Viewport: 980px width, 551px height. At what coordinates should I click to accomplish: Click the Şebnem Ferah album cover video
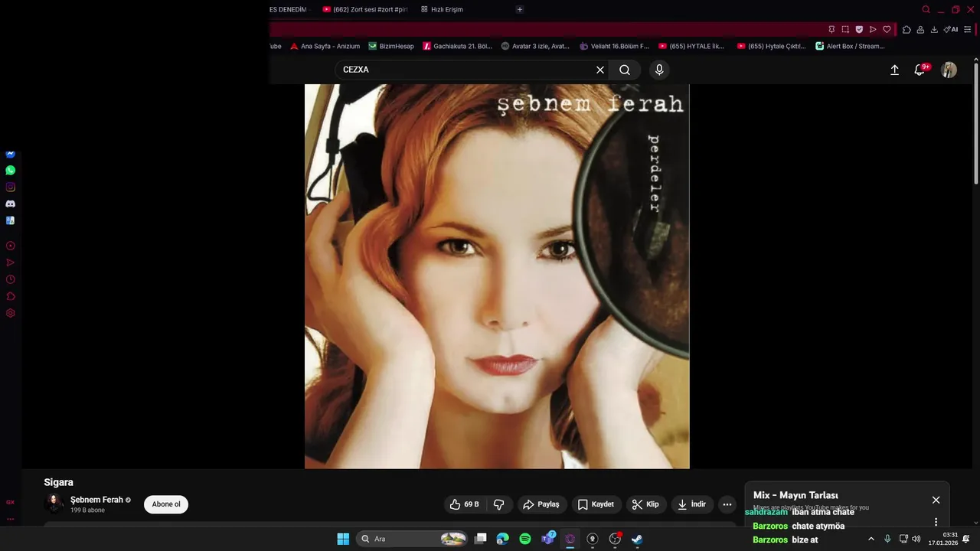(497, 276)
